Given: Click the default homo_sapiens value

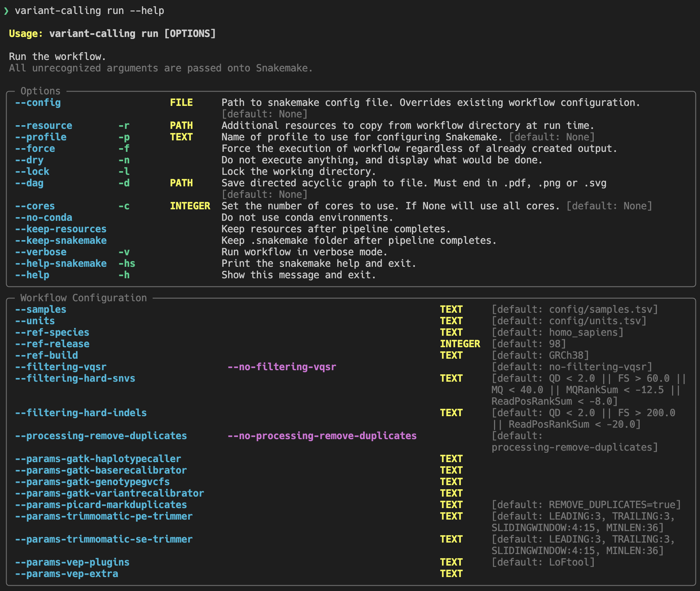Looking at the screenshot, I should coord(558,332).
